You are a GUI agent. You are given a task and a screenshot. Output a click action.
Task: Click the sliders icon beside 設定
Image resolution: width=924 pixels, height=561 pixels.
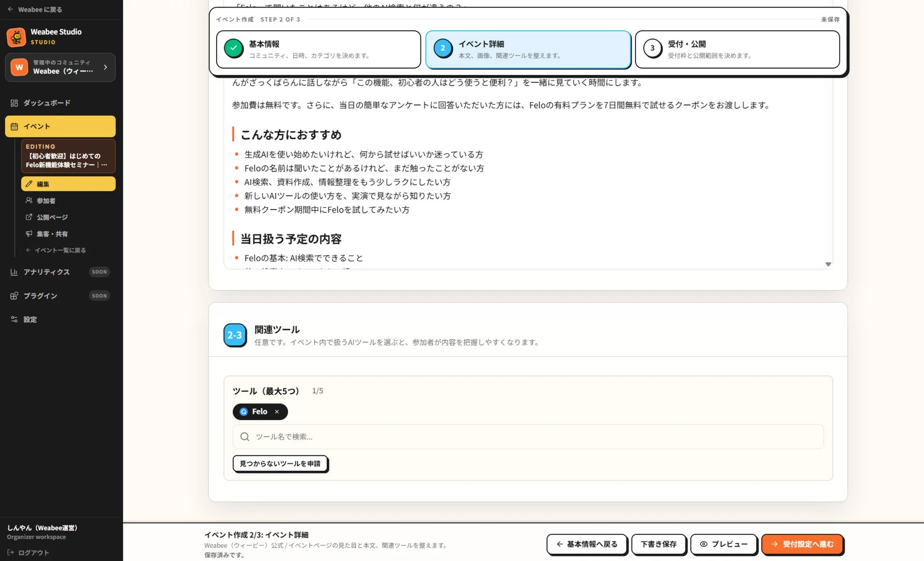(x=14, y=319)
